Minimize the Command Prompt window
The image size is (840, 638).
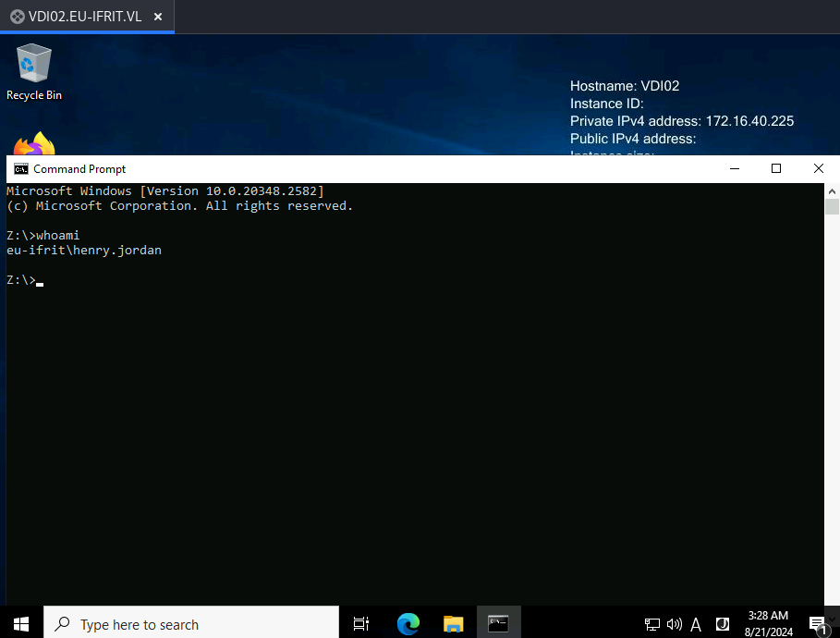735,169
